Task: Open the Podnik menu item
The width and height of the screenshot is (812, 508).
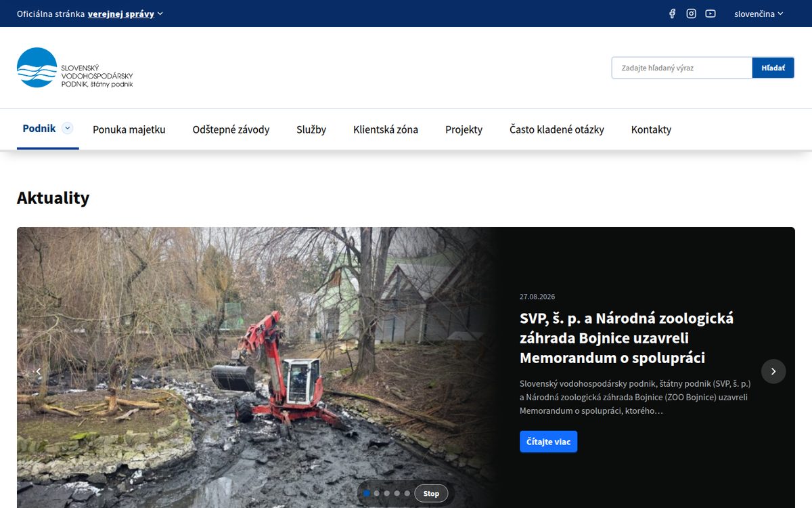Action: 39,129
